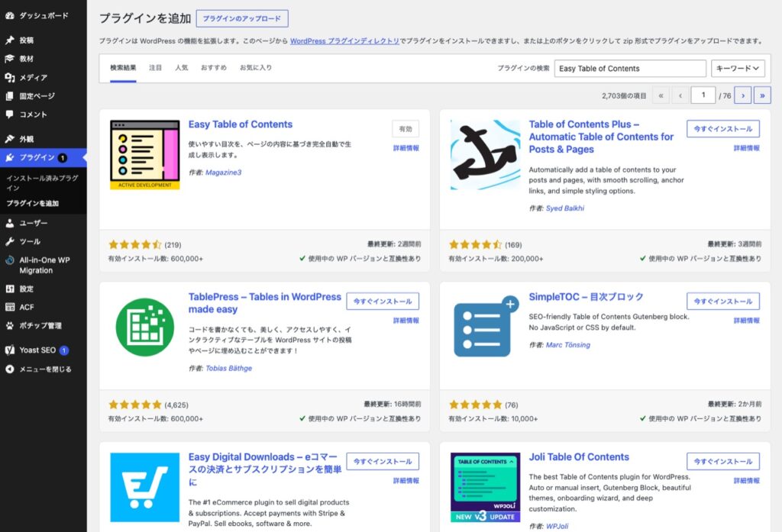Open 詳細情報 for TablePress
Image resolution: width=782 pixels, height=532 pixels.
tap(406, 321)
